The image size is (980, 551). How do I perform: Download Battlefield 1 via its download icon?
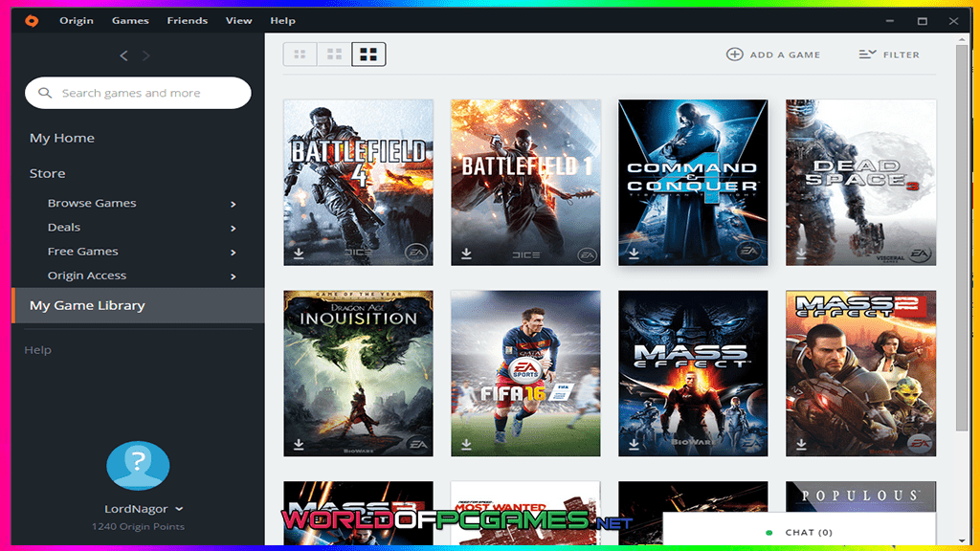tap(466, 253)
